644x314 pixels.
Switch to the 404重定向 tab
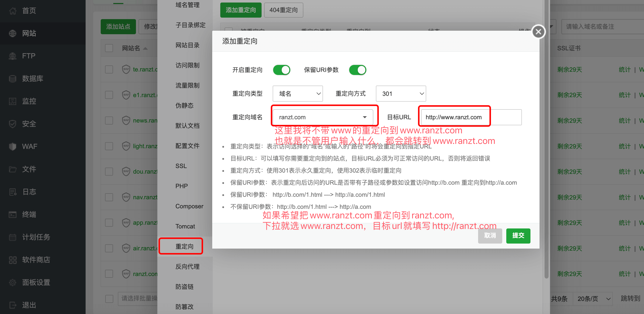[283, 10]
